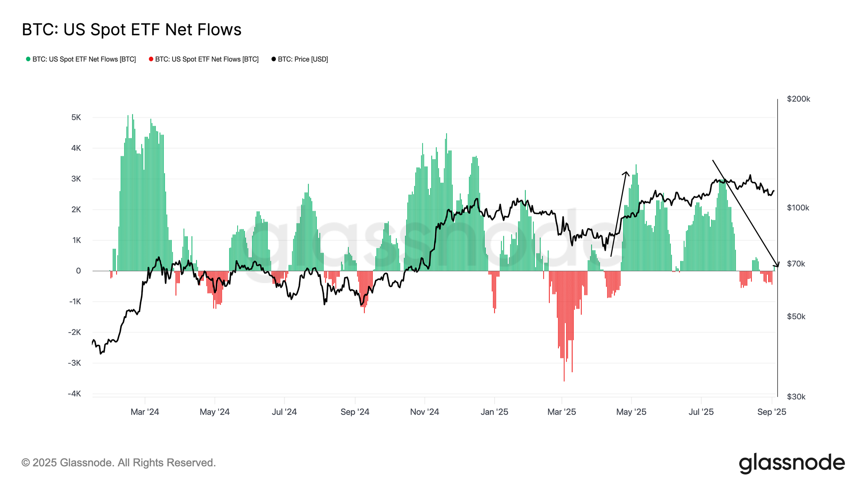The image size is (868, 488).
Task: Select the 5K net flows axis label
Action: point(76,117)
